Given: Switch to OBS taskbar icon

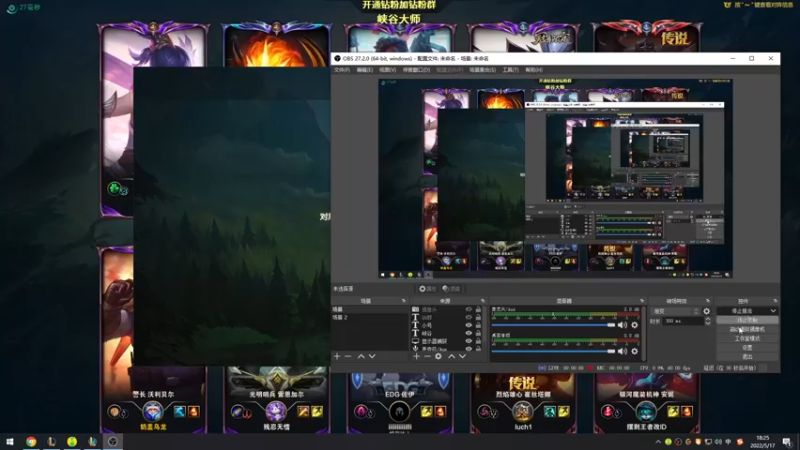Looking at the screenshot, I should pyautogui.click(x=113, y=441).
